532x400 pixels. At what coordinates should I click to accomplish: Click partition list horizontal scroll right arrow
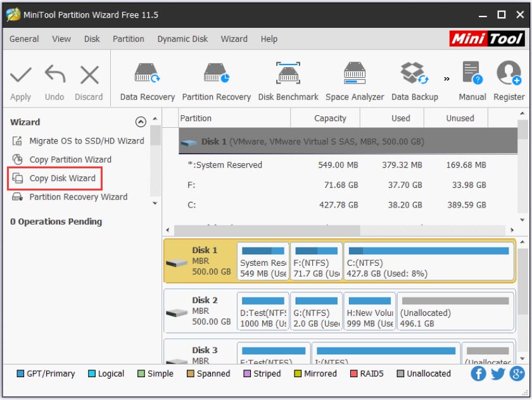pos(512,230)
